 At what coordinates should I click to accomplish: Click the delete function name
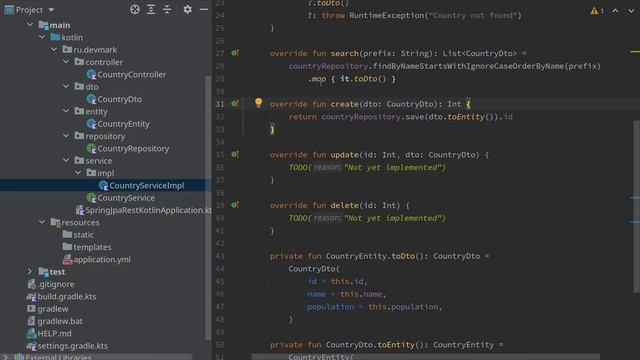coord(344,205)
